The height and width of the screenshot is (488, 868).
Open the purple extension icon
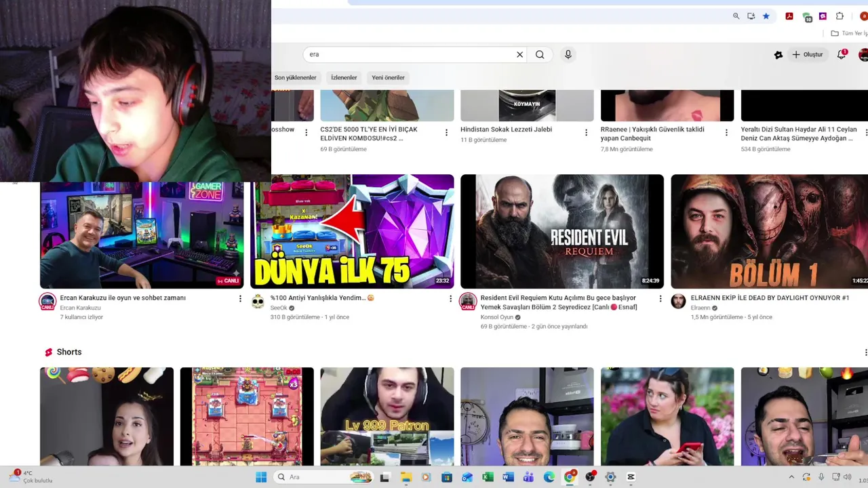pyautogui.click(x=823, y=16)
